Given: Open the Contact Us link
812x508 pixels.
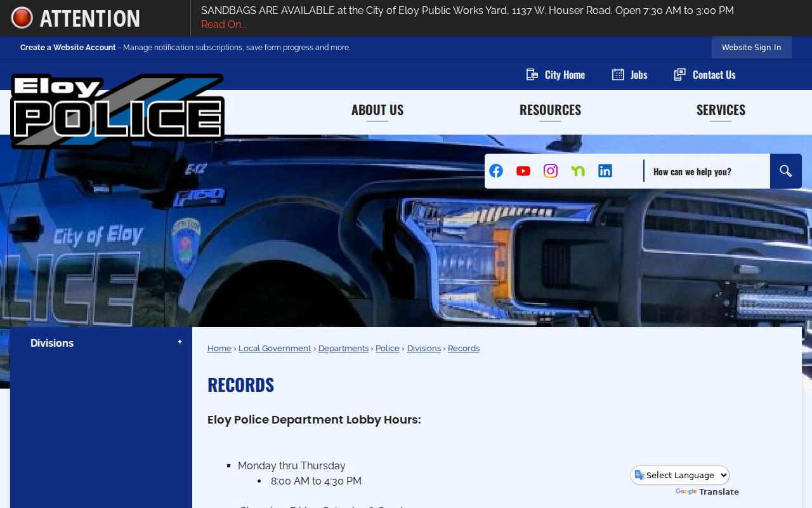Looking at the screenshot, I should pos(704,74).
